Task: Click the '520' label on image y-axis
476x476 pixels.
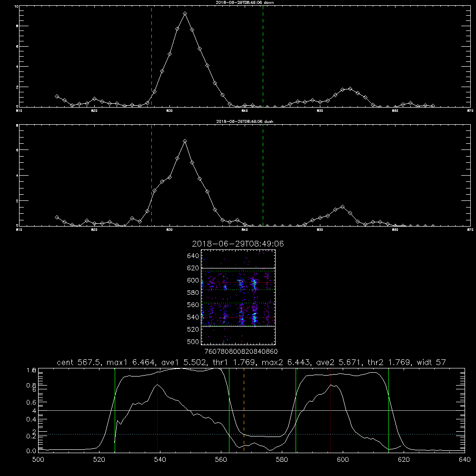Action: [193, 329]
